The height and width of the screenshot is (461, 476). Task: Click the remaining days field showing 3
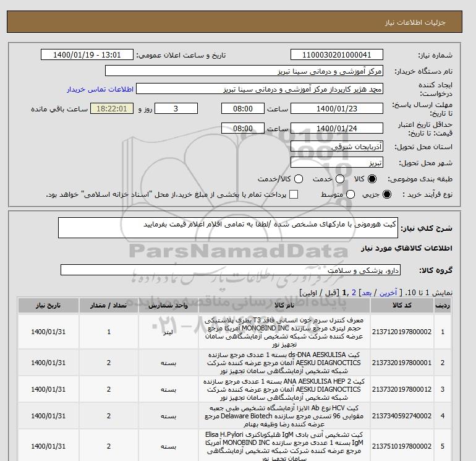point(176,108)
